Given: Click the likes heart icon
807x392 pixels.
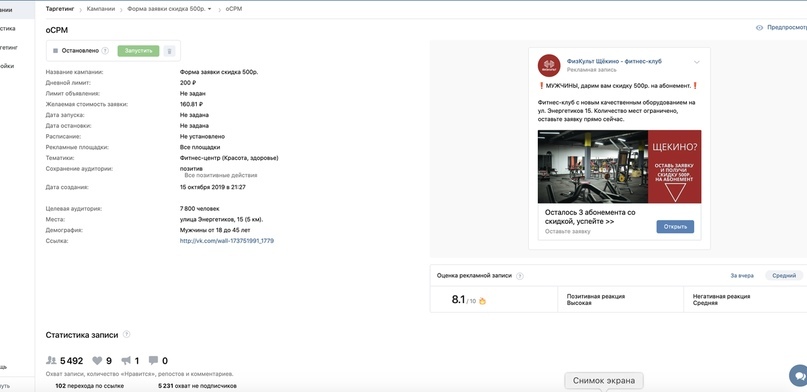Looking at the screenshot, I should click(97, 361).
